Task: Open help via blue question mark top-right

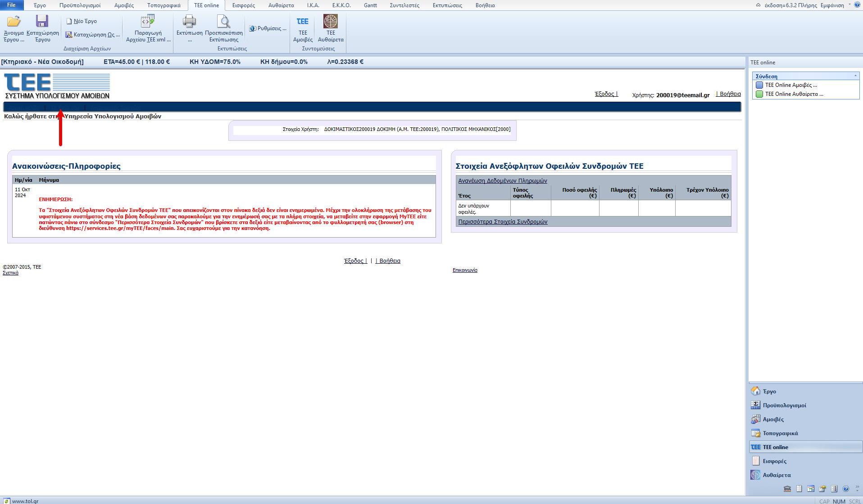Action: point(857,5)
